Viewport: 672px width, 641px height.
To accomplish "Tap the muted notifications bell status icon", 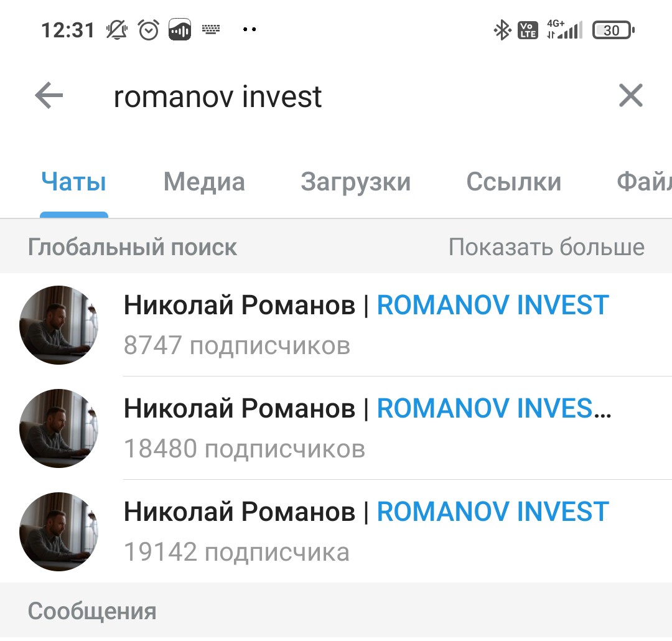I will click(116, 30).
